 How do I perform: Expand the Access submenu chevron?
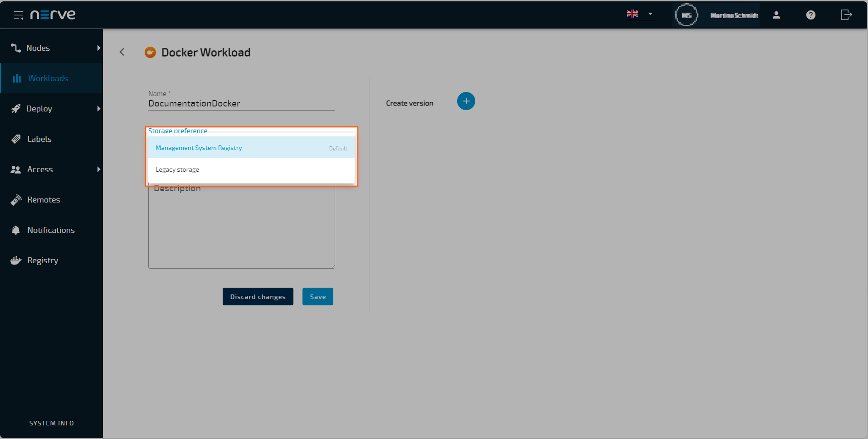point(99,169)
